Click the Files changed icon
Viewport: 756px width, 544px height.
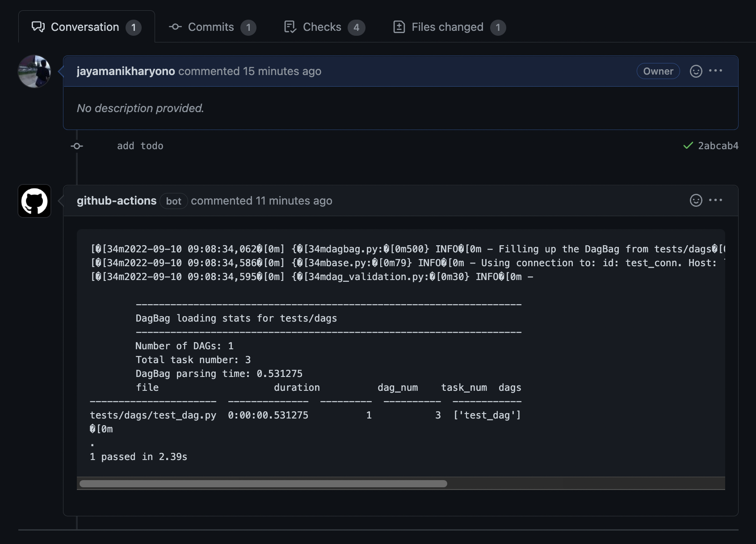pyautogui.click(x=399, y=27)
